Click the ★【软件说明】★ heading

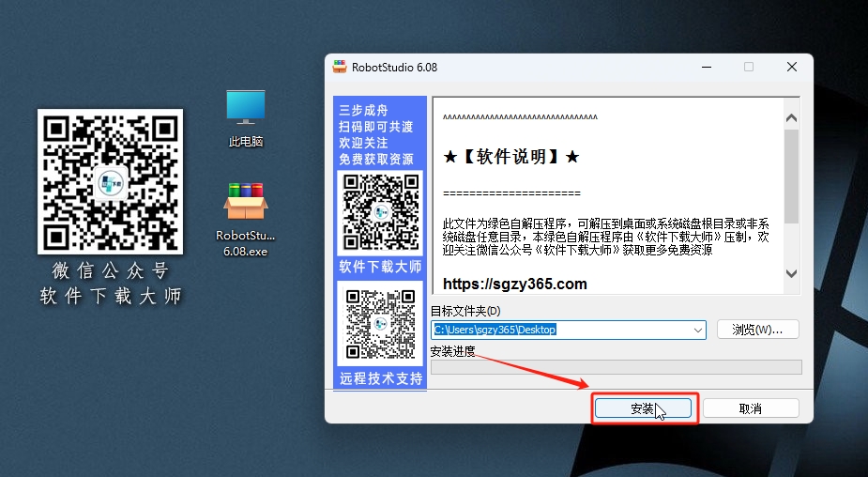pos(510,157)
